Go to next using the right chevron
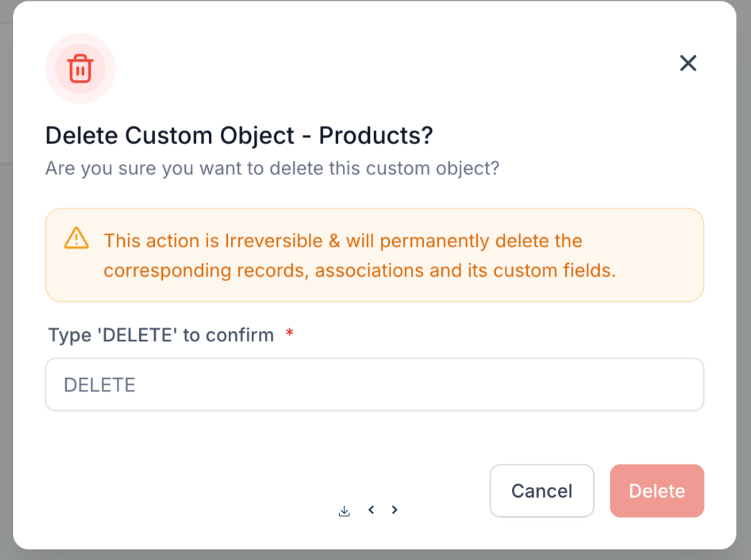Screen dimensions: 751x560 tap(395, 510)
